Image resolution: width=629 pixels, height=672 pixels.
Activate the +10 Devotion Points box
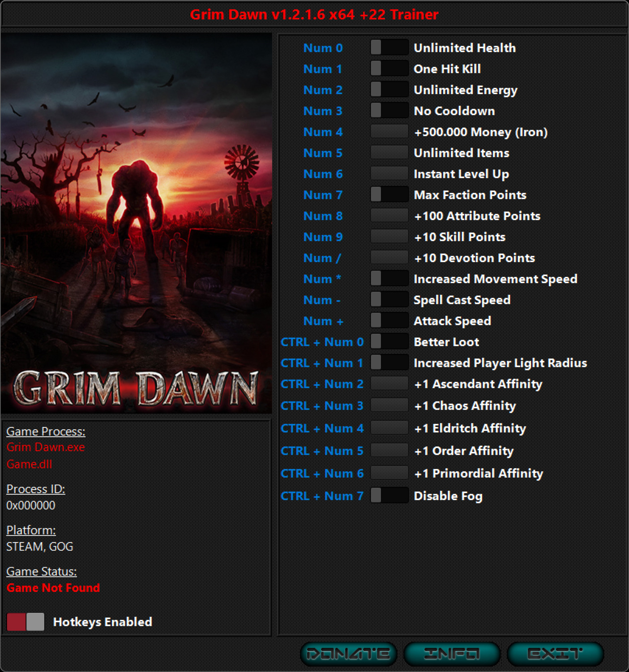[389, 258]
